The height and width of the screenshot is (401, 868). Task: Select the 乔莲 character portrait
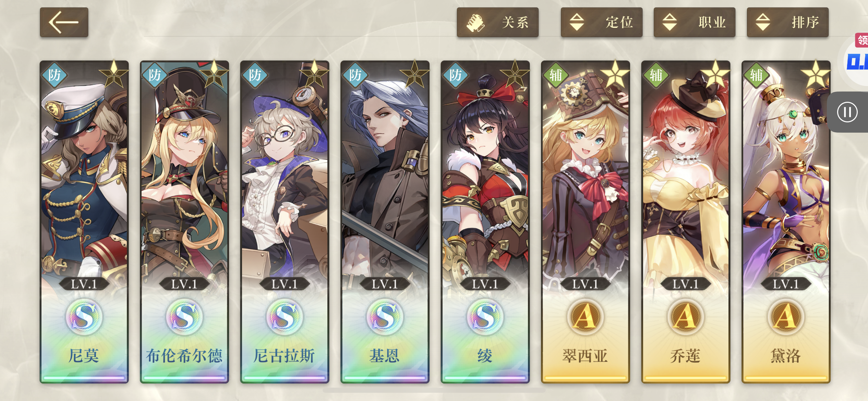click(x=686, y=171)
